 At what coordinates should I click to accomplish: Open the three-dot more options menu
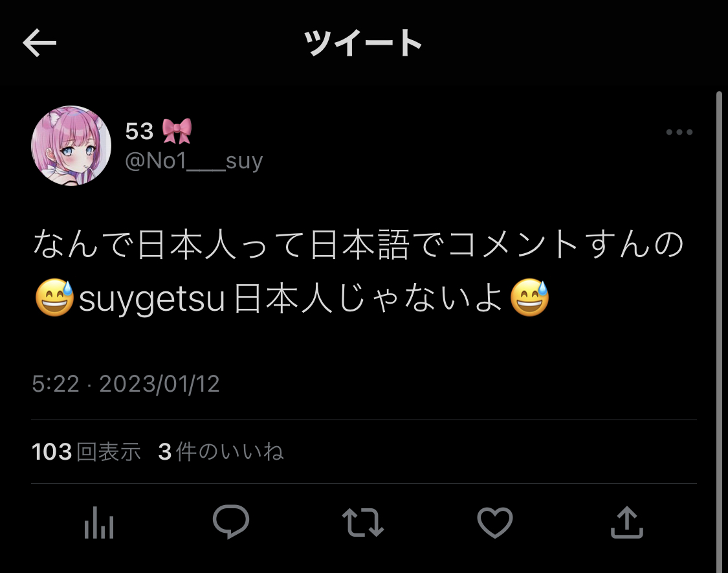click(x=679, y=132)
